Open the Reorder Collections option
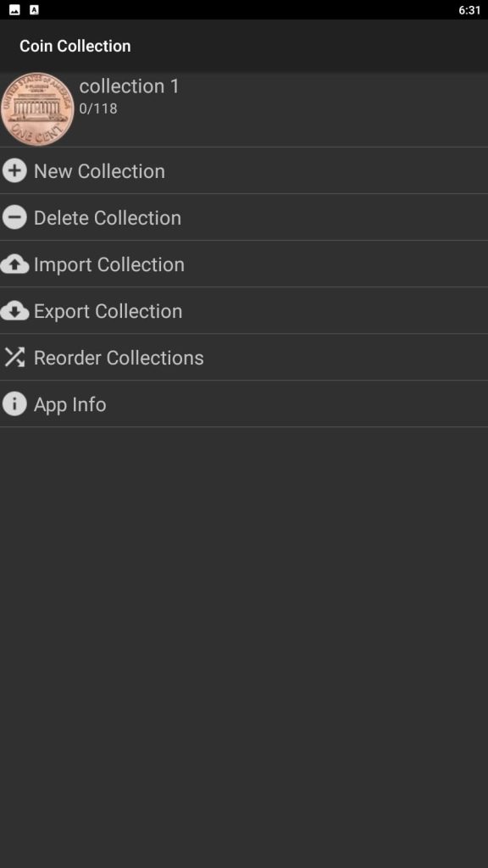 [x=244, y=358]
